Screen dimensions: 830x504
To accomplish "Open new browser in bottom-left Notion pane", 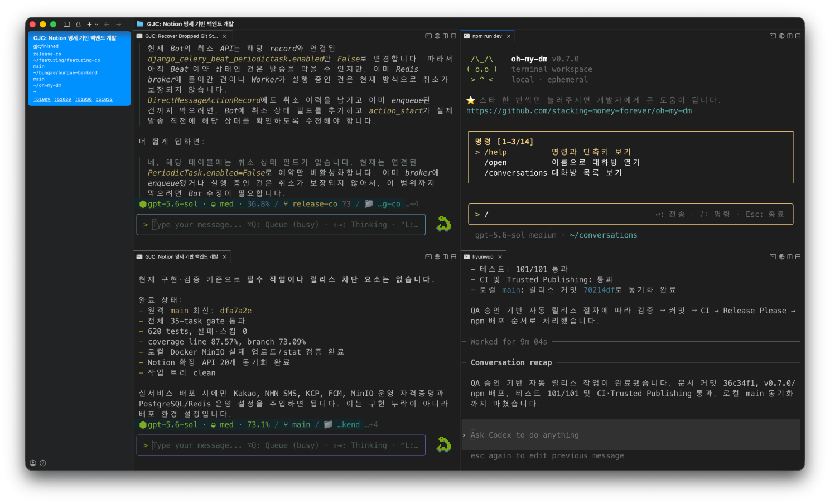I will point(437,257).
